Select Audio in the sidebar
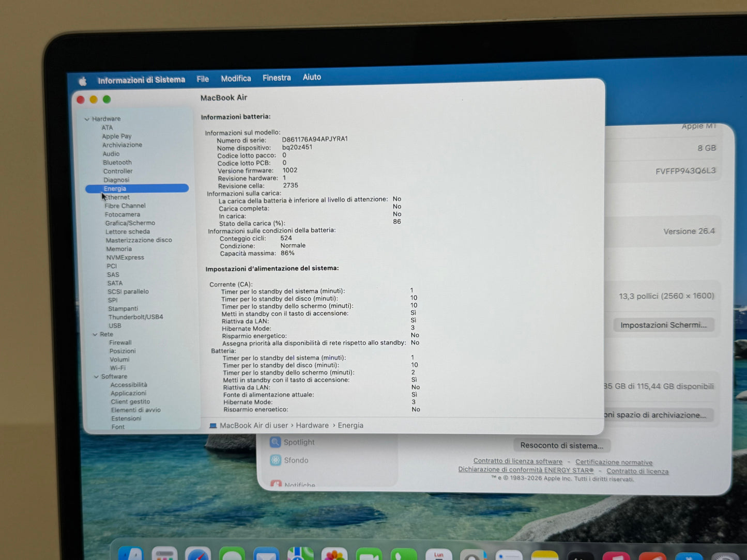The height and width of the screenshot is (560, 747). [111, 154]
